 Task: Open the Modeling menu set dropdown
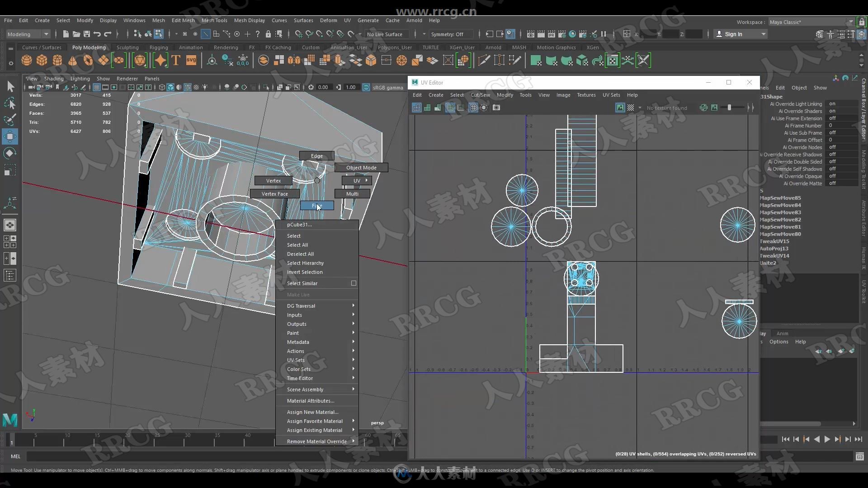click(x=28, y=34)
